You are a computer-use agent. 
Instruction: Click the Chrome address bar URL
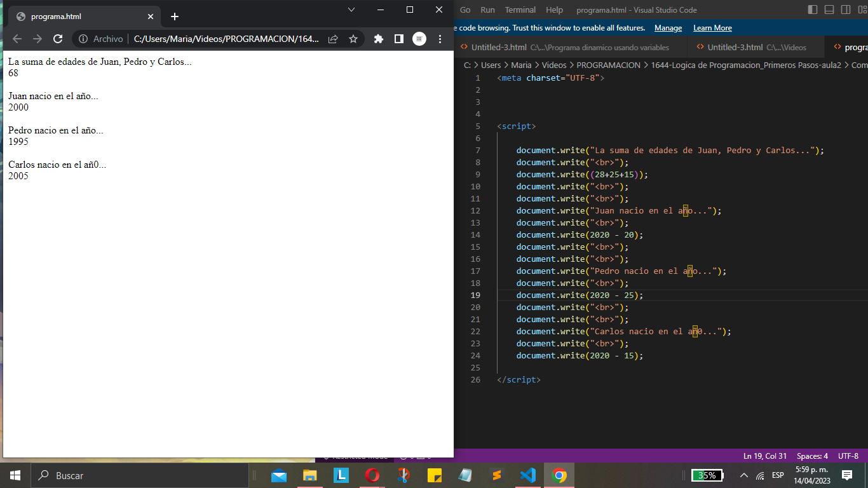tap(226, 39)
